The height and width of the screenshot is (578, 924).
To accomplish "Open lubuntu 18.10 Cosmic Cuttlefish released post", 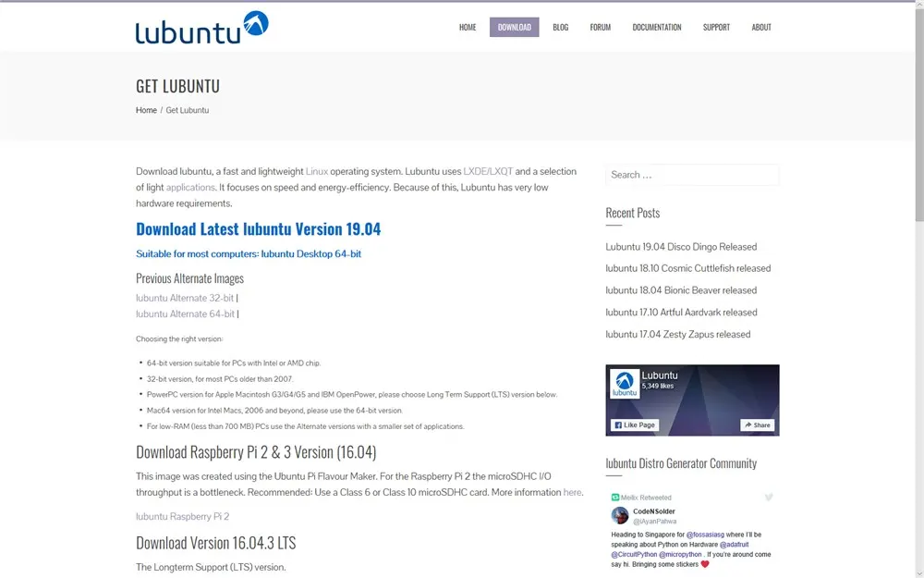I will tap(687, 268).
